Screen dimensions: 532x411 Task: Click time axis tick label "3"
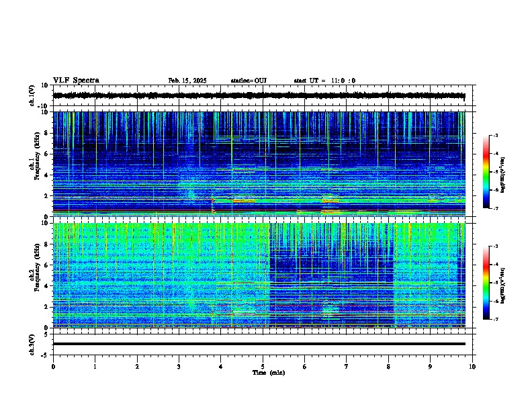[179, 367]
